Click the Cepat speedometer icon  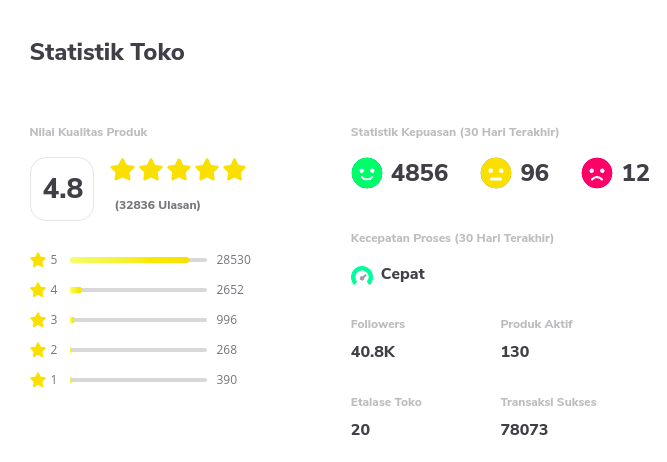(362, 276)
